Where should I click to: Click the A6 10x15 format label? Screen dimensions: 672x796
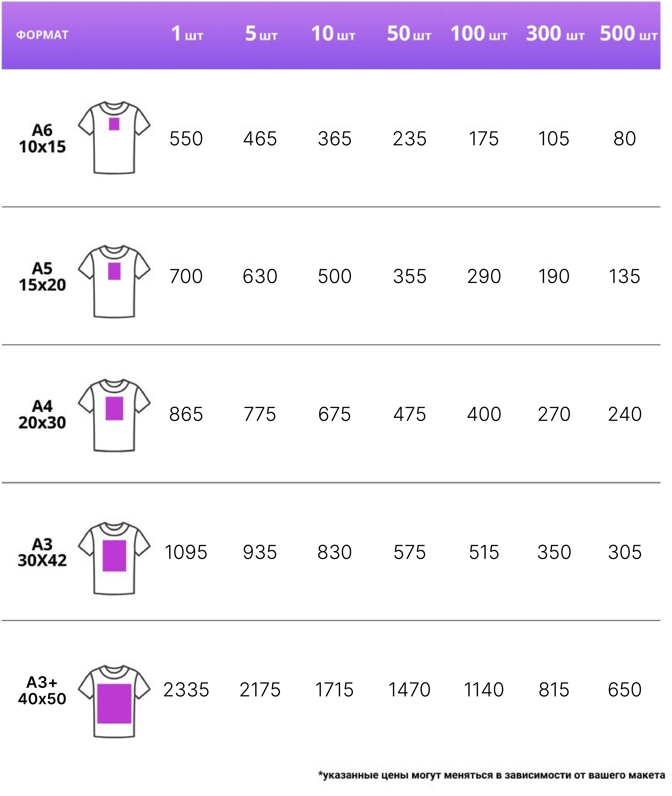coord(42,139)
